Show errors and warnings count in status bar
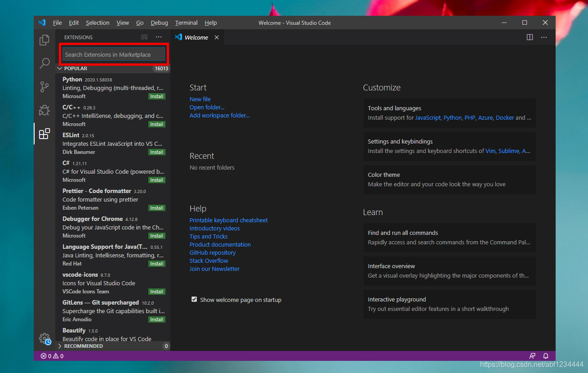588x373 pixels. pyautogui.click(x=52, y=356)
